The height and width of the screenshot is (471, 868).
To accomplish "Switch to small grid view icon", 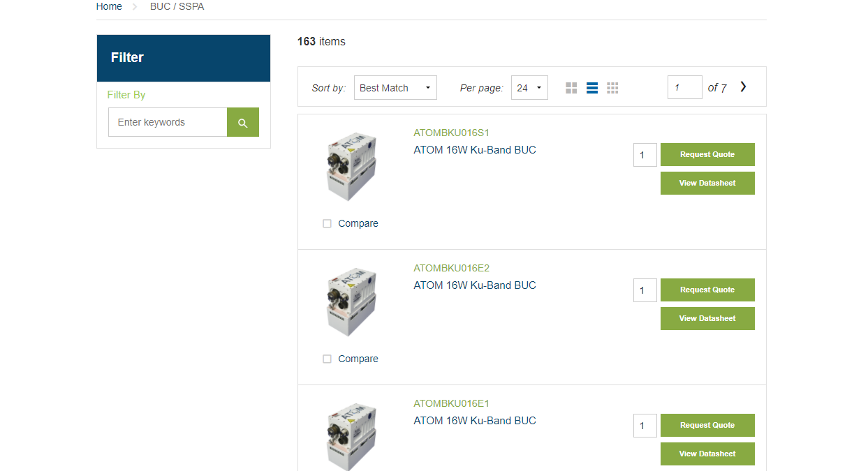I will point(612,88).
